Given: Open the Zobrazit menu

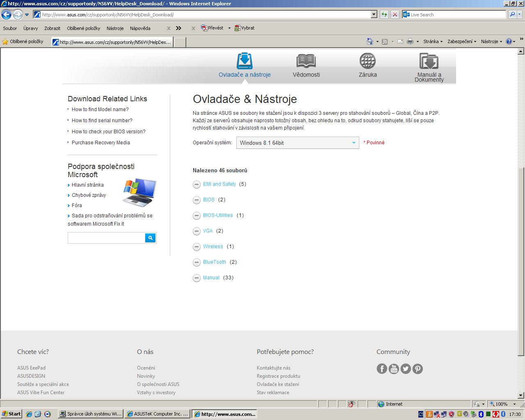Looking at the screenshot, I should point(52,28).
